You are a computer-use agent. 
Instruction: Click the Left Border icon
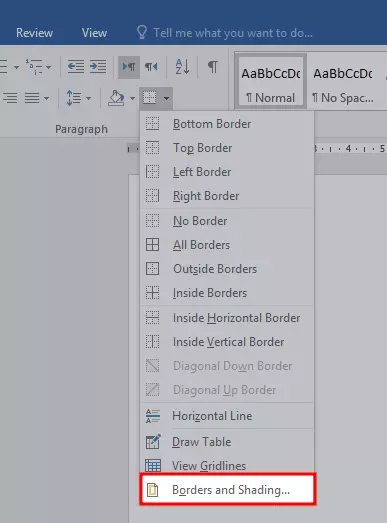[x=152, y=172]
